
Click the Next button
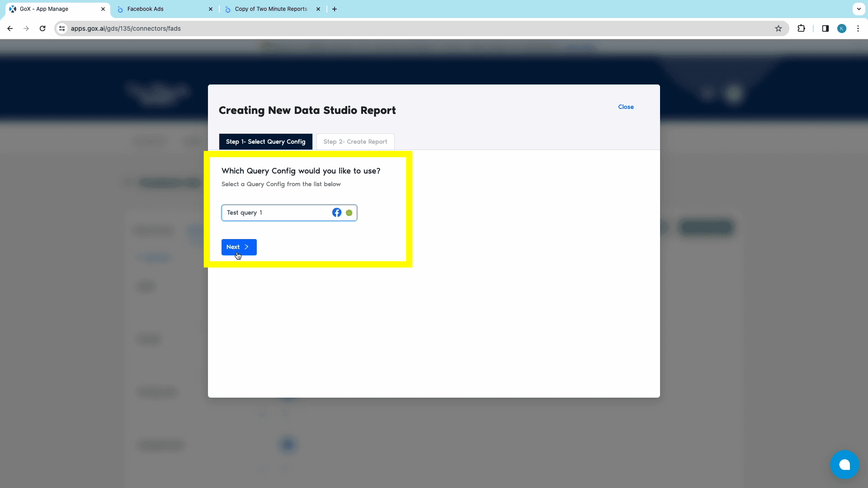[x=239, y=247]
